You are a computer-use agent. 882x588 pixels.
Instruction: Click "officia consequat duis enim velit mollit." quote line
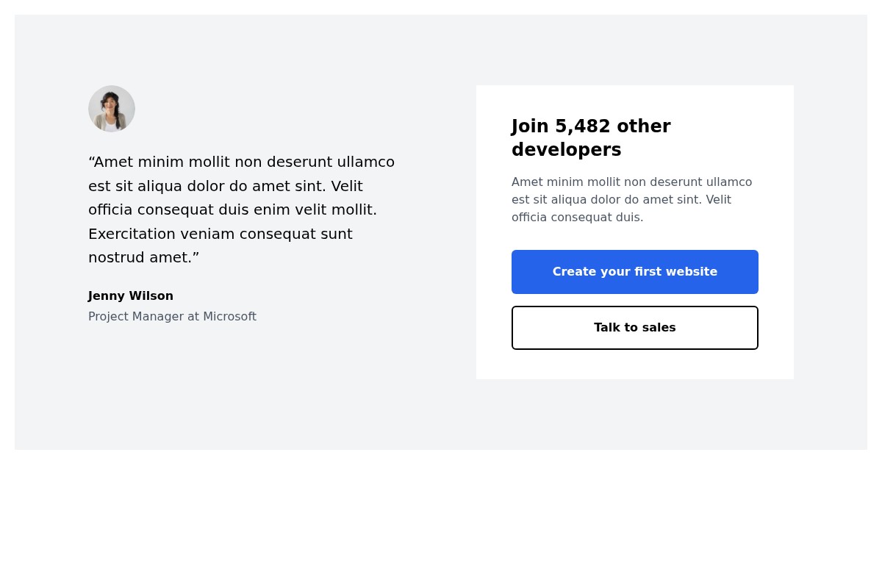[x=232, y=209]
